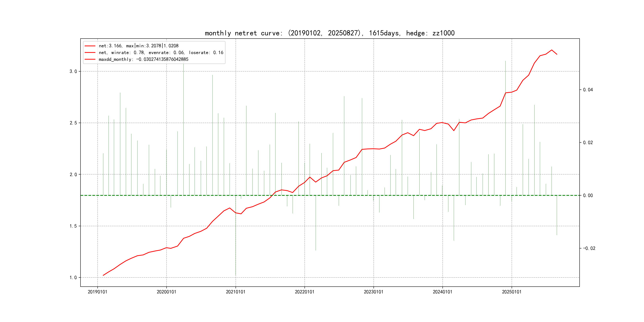
Task: Click the 2.5 left y-axis tick label
Action: 73,123
